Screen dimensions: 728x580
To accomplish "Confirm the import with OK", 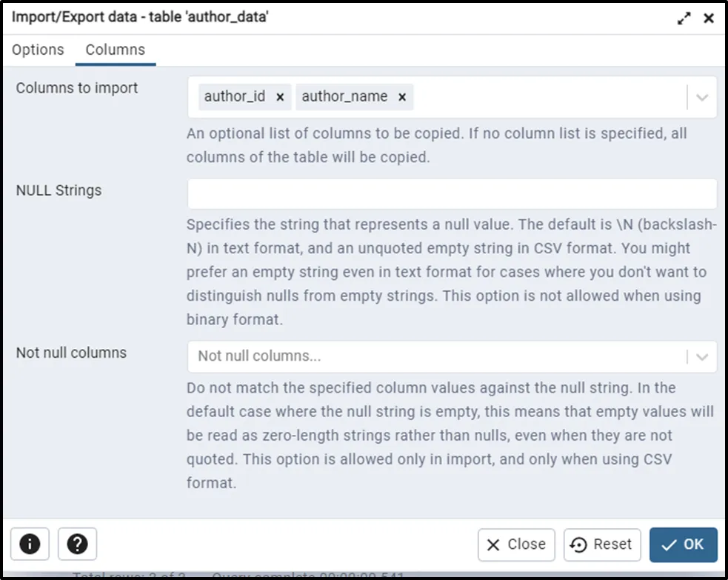I will [x=683, y=544].
